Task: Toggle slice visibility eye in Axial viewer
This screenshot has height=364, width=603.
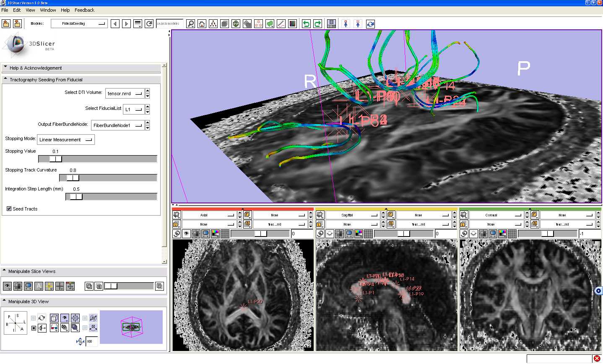Action: click(x=187, y=234)
